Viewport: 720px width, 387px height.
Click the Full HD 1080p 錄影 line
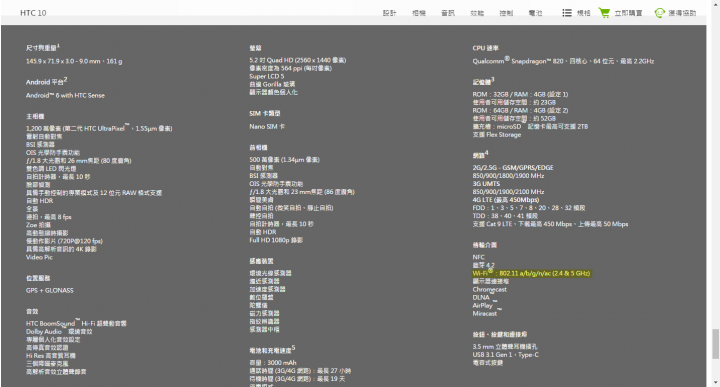click(276, 240)
